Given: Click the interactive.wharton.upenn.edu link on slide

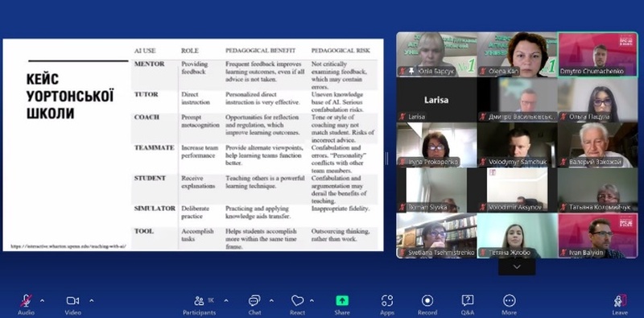Looking at the screenshot, I should 68,246.
